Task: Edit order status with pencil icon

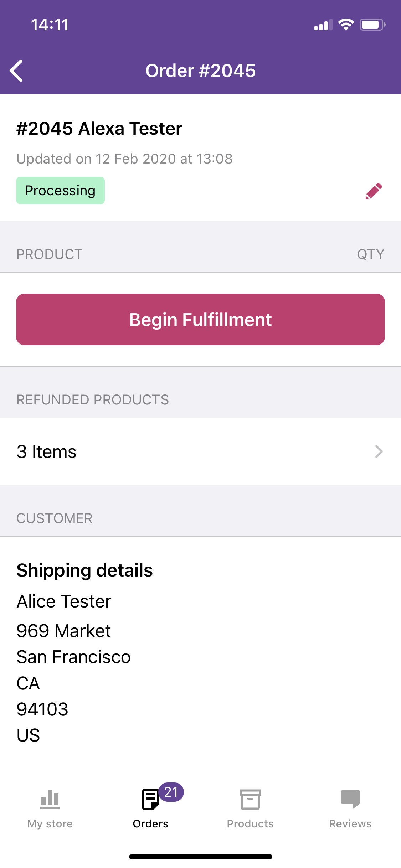Action: 374,191
